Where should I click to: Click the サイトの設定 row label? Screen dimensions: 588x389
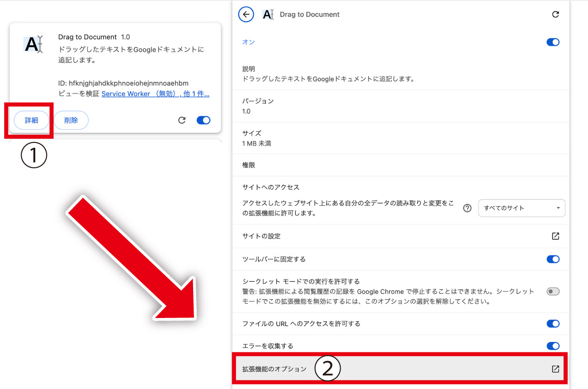pyautogui.click(x=261, y=236)
